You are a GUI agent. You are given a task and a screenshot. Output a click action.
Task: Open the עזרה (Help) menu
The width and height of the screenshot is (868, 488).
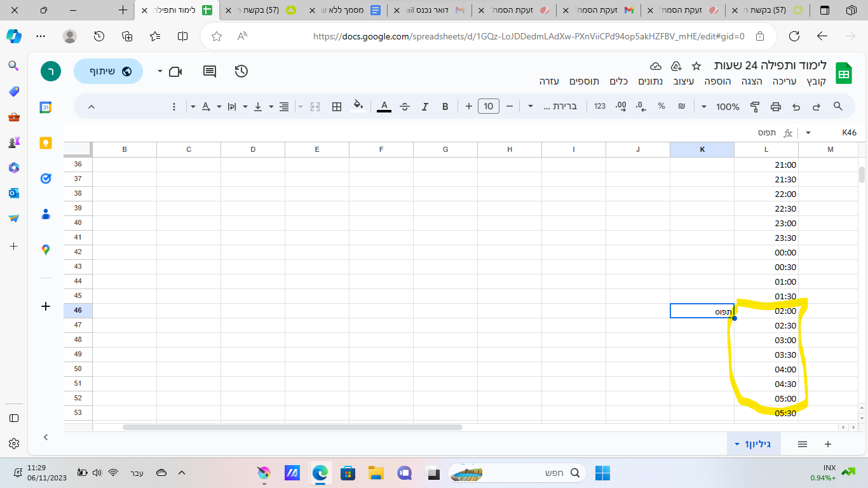click(x=549, y=81)
